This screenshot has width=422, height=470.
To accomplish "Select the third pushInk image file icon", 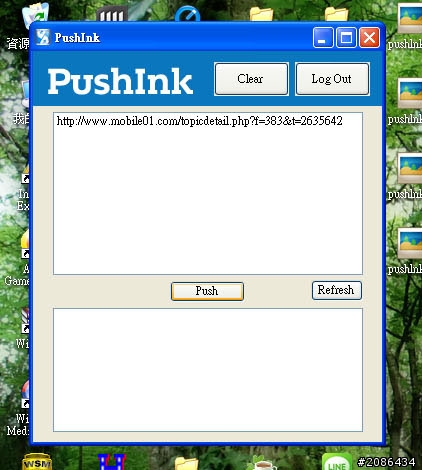I will (410, 168).
